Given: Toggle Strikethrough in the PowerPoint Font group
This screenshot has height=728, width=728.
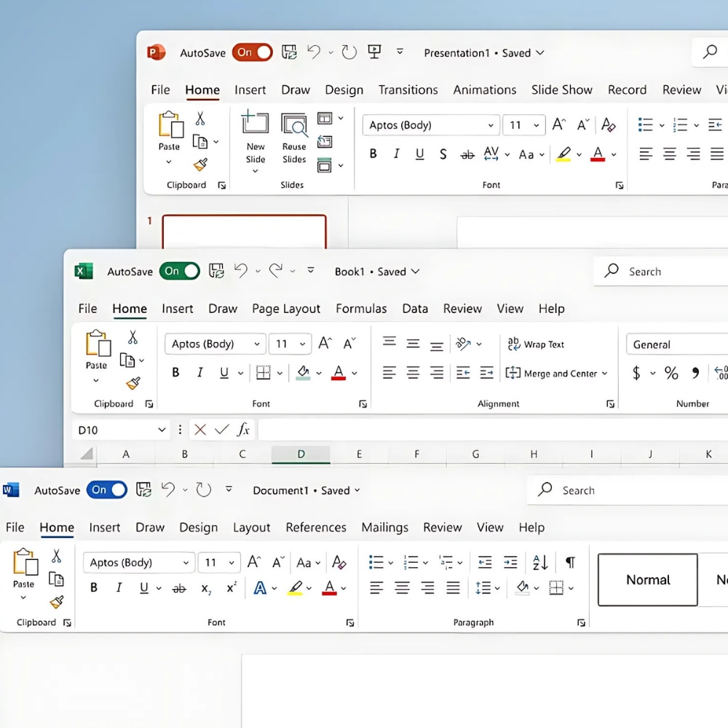Looking at the screenshot, I should click(x=467, y=154).
